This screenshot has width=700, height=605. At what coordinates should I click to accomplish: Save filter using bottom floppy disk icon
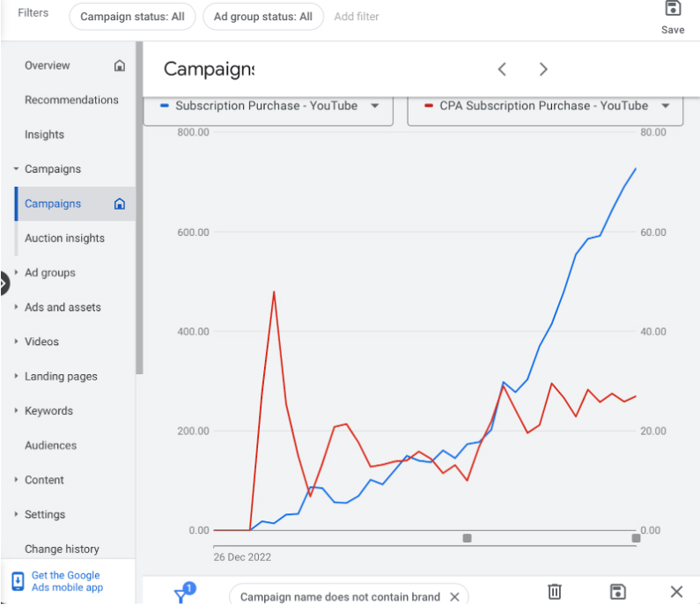click(x=618, y=592)
